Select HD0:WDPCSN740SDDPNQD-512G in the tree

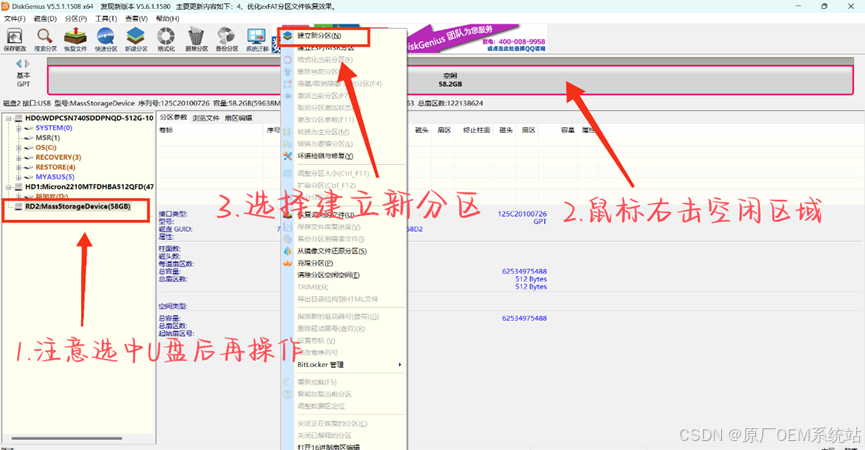[89, 118]
